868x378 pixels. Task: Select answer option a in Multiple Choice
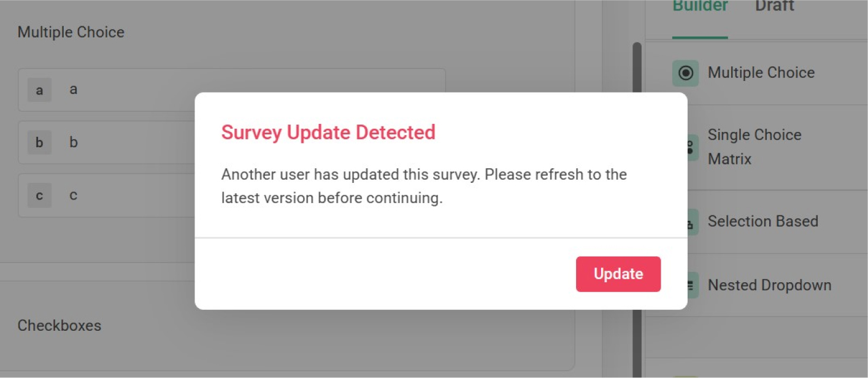click(x=74, y=90)
